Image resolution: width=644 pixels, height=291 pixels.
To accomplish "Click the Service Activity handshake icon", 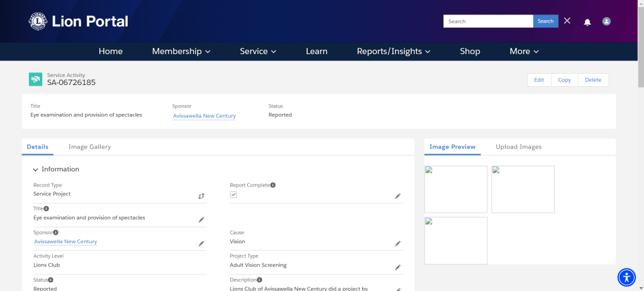I will [x=36, y=79].
